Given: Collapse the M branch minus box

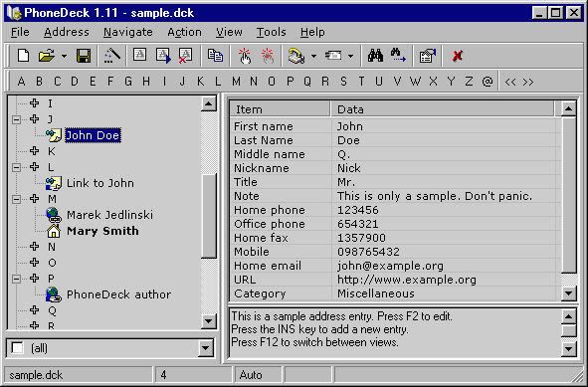Looking at the screenshot, I should [x=16, y=199].
